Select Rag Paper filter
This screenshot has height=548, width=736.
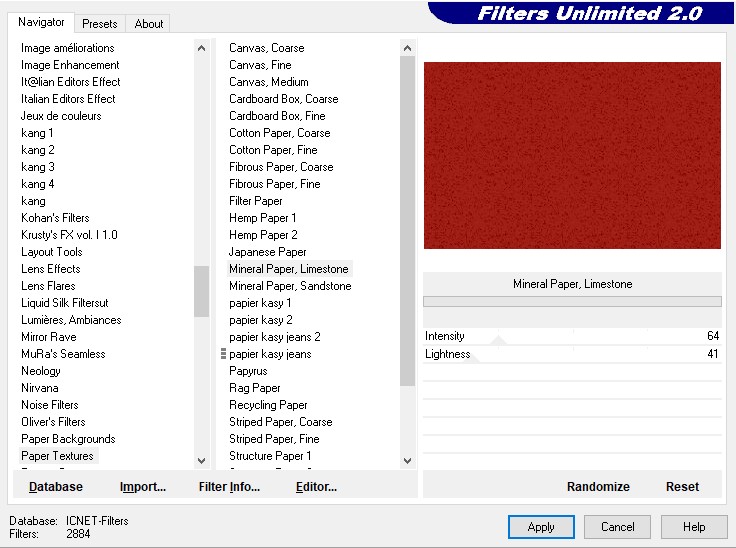(254, 387)
